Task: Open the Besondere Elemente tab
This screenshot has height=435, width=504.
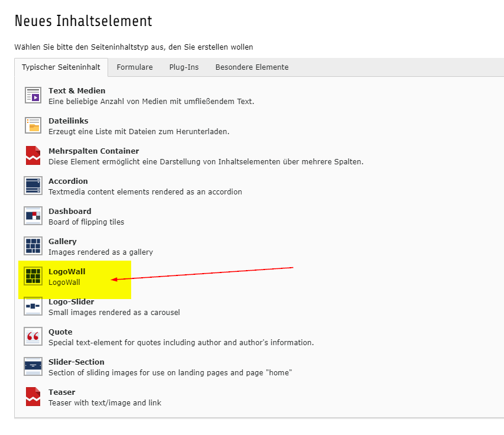Action: click(x=252, y=67)
